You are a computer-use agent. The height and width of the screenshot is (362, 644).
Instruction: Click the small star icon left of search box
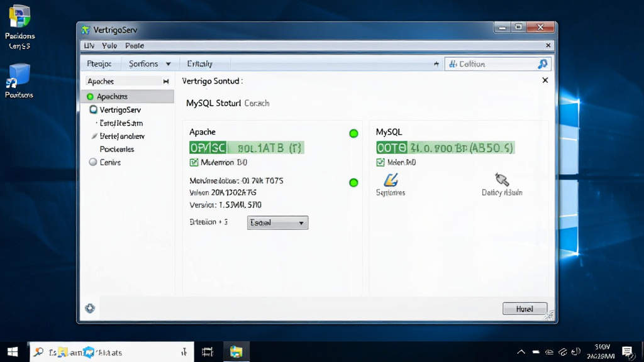click(436, 64)
